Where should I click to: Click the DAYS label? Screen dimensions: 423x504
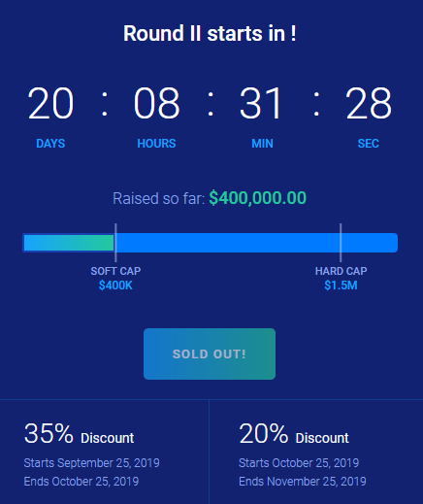point(50,144)
